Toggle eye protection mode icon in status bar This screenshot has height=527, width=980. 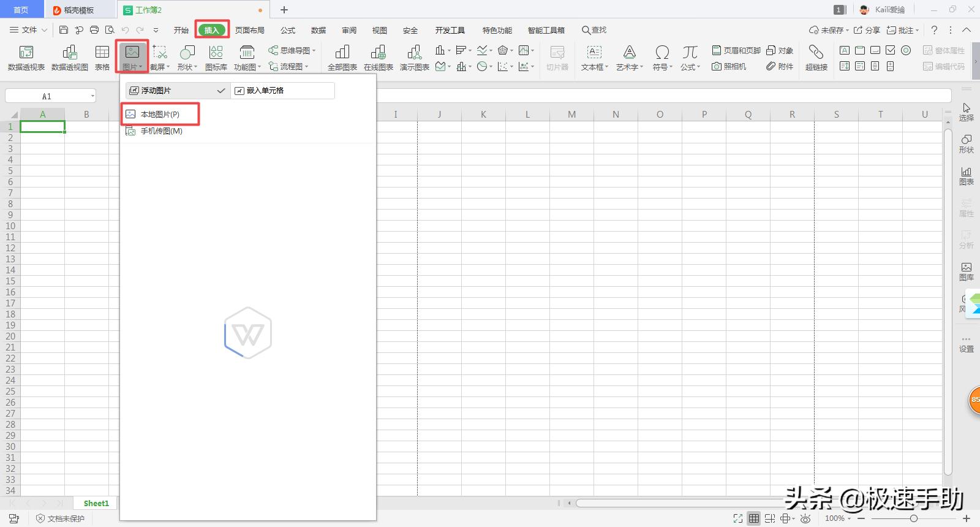(x=805, y=518)
